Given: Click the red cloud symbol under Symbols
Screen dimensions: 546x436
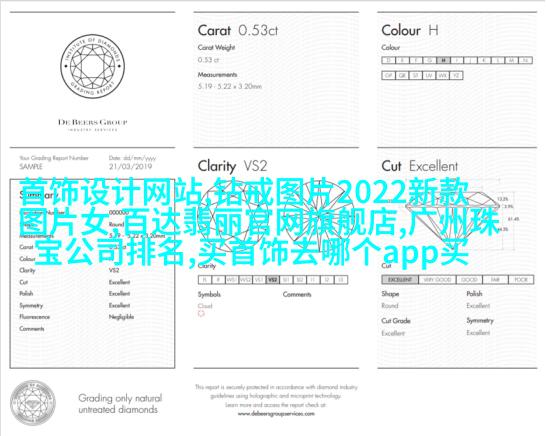Looking at the screenshot, I should (x=201, y=314).
